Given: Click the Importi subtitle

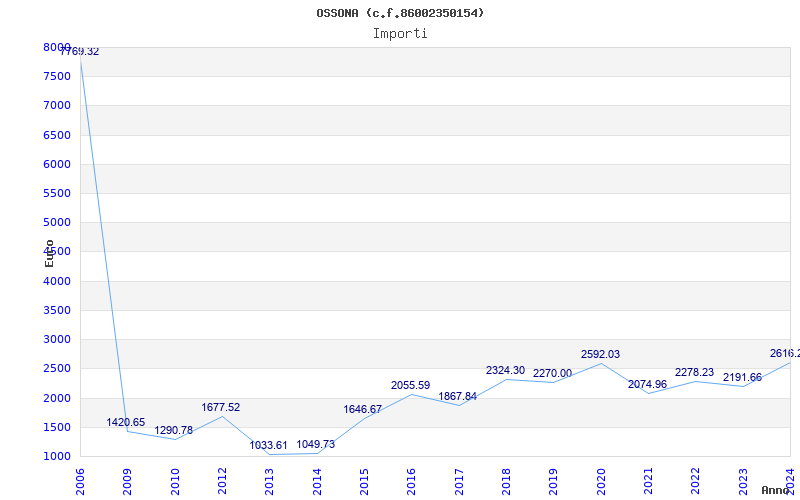Looking at the screenshot, I should (400, 34).
